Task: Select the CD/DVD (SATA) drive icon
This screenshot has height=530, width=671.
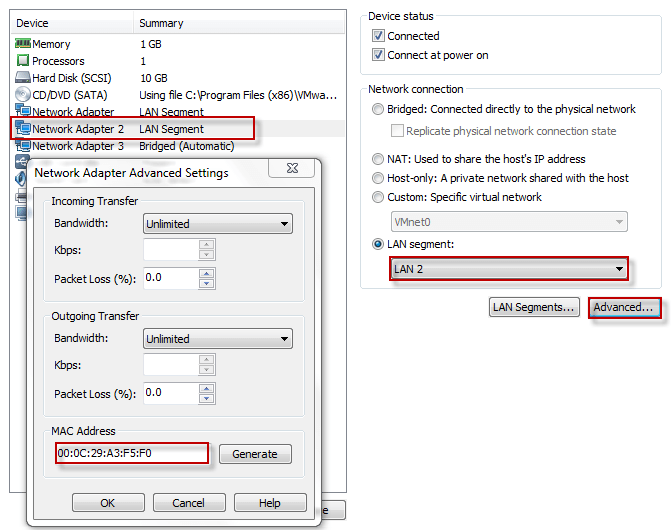Action: pyautogui.click(x=23, y=95)
